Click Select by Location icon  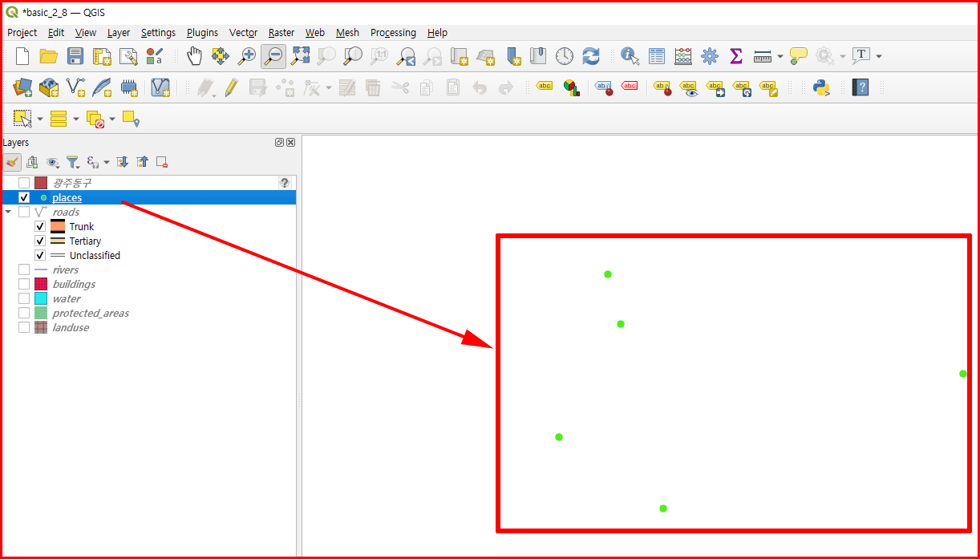click(131, 119)
